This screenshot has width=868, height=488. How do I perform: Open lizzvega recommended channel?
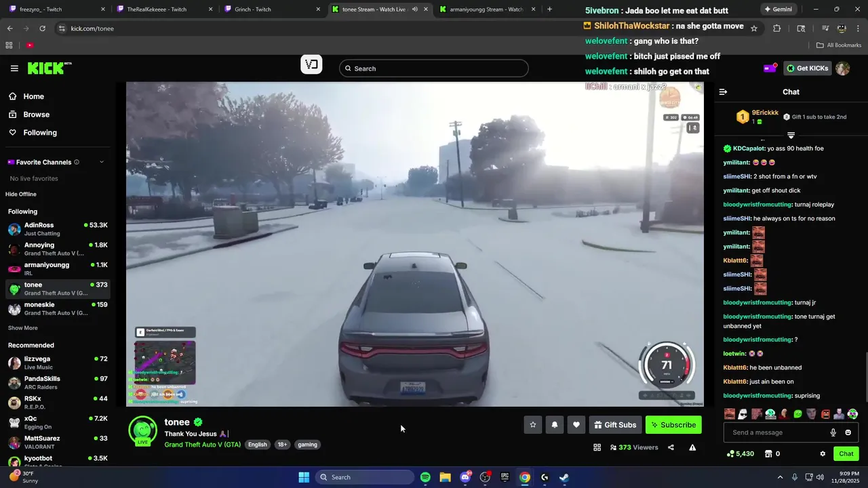coord(58,363)
